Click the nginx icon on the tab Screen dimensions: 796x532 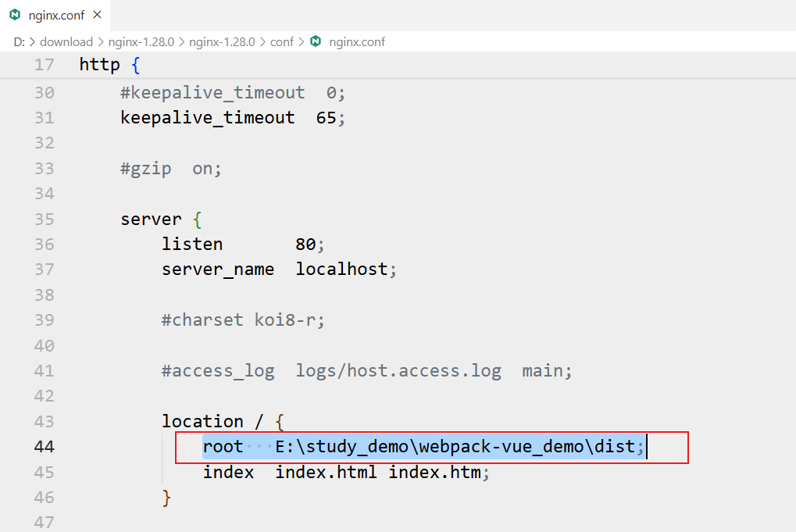click(x=15, y=15)
